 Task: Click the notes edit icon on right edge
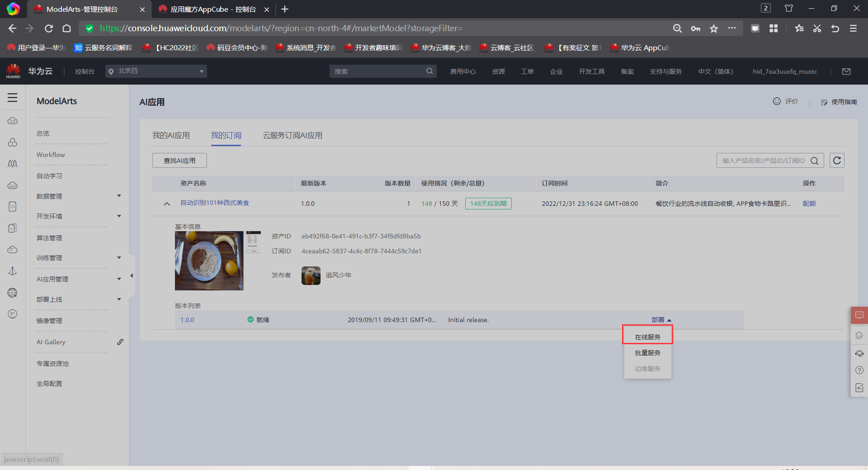859,388
